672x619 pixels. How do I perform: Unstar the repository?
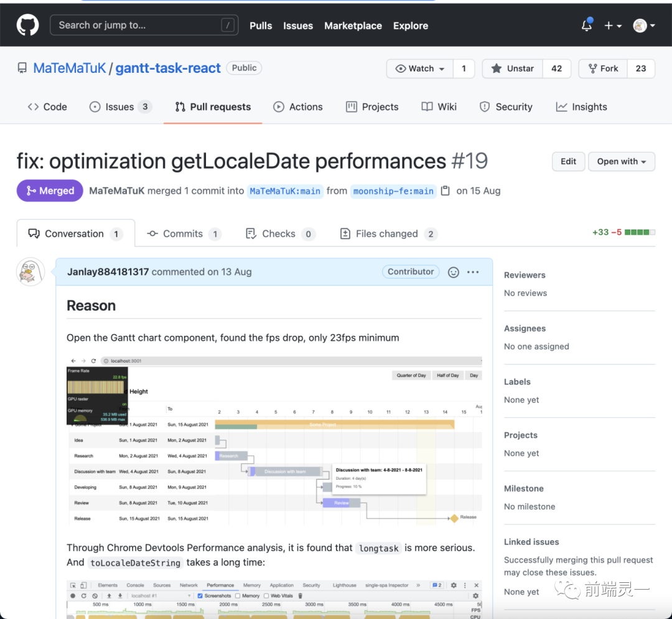513,68
